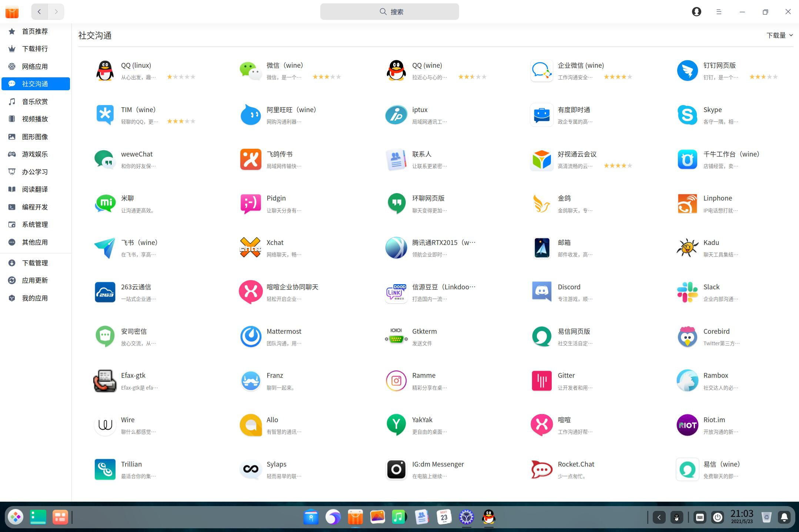799x532 pixels.
Task: Click the star rating of QQ (linux)
Action: 181,77
